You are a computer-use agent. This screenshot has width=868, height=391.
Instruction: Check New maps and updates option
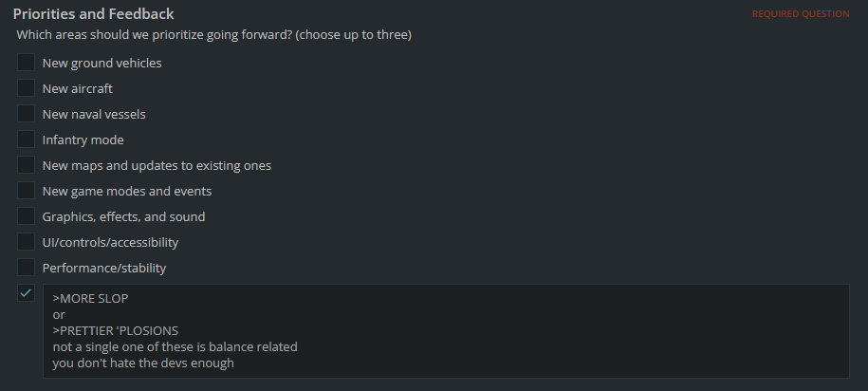click(26, 165)
